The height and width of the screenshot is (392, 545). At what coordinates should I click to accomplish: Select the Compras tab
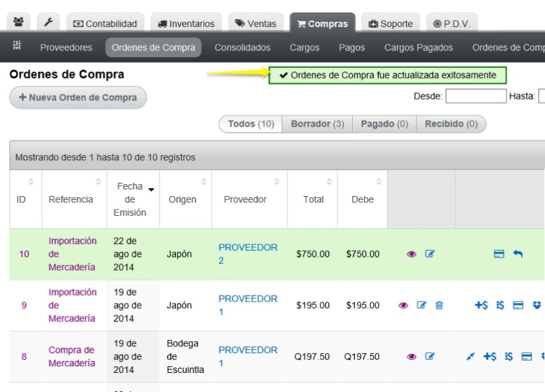(x=322, y=23)
